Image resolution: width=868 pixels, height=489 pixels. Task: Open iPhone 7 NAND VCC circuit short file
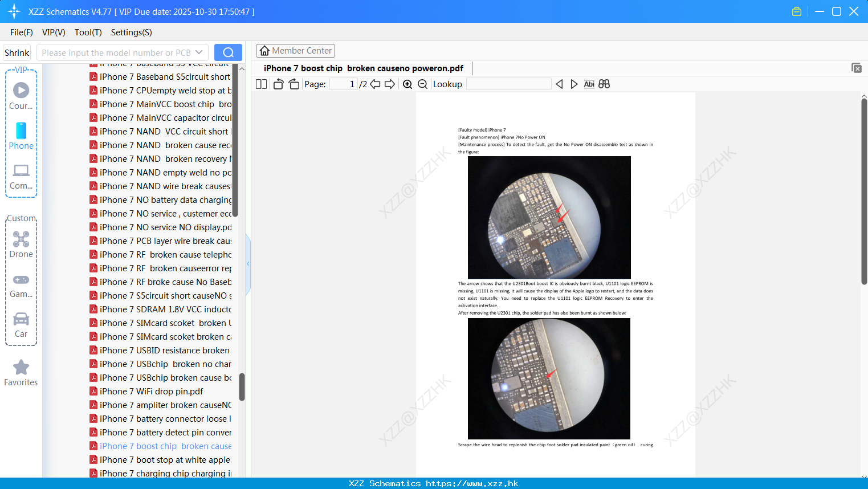pos(160,132)
